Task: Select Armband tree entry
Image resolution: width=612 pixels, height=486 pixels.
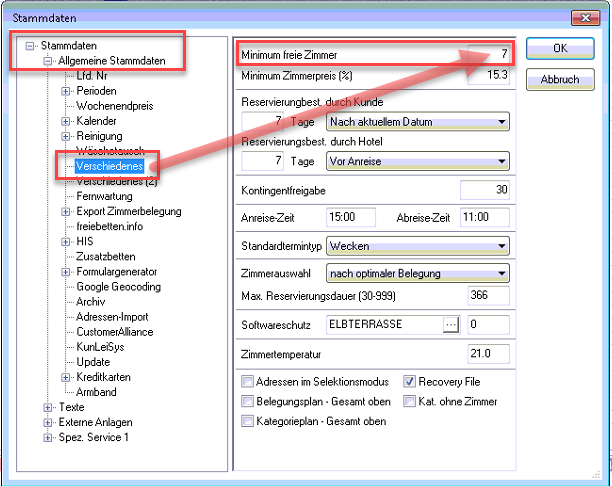Action: click(x=96, y=392)
